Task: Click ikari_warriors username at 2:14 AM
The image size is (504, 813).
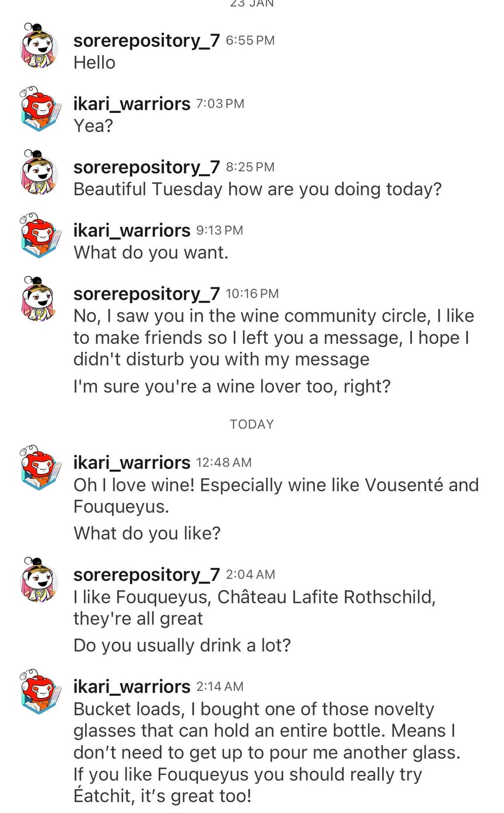Action: (132, 686)
